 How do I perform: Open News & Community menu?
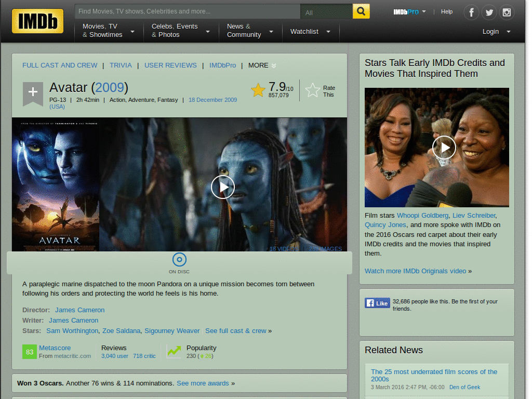pos(250,31)
